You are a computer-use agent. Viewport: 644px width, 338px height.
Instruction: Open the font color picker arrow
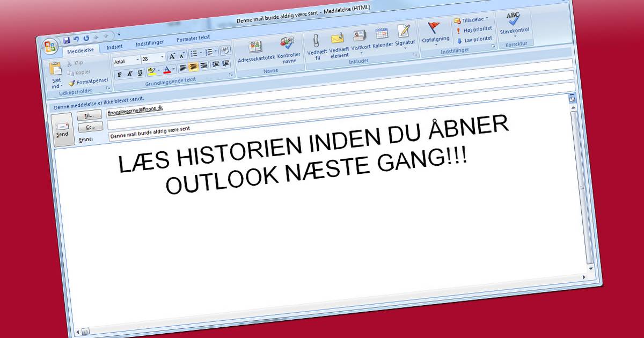(x=173, y=69)
